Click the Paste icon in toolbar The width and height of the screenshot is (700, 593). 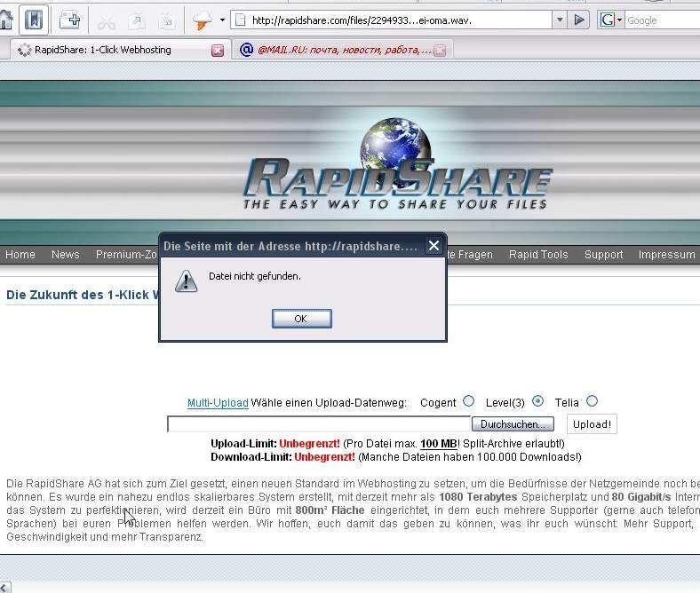[x=167, y=21]
